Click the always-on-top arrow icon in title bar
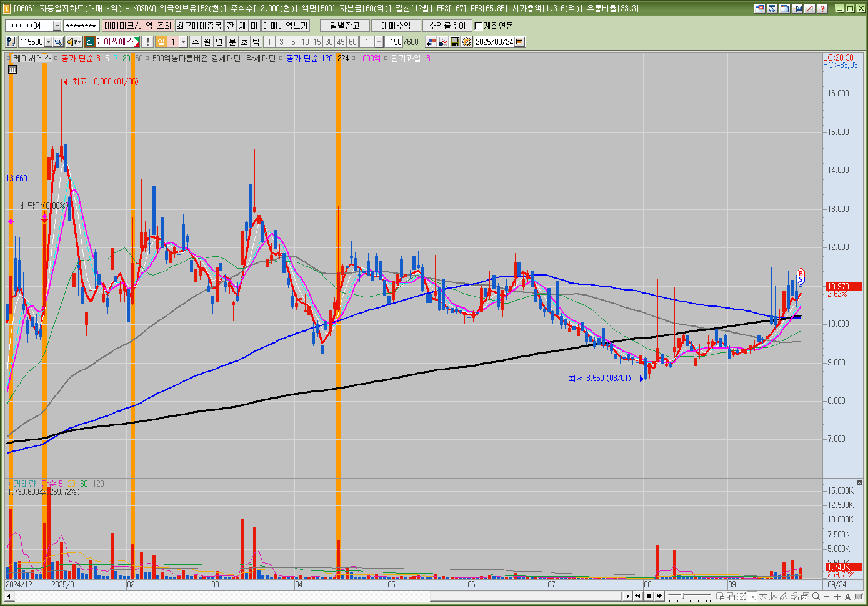The height and width of the screenshot is (606, 868). click(772, 9)
